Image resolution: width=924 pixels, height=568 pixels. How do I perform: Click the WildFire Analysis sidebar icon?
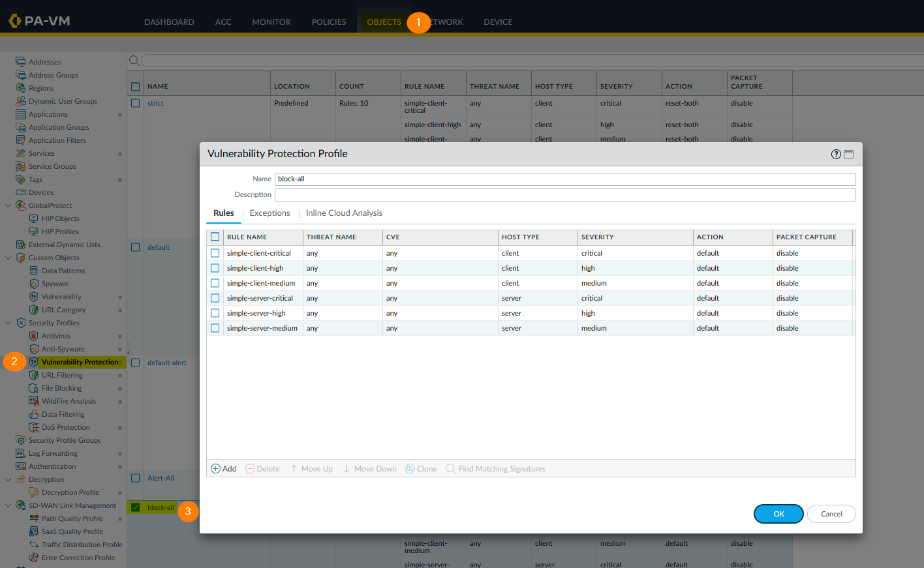(x=34, y=401)
